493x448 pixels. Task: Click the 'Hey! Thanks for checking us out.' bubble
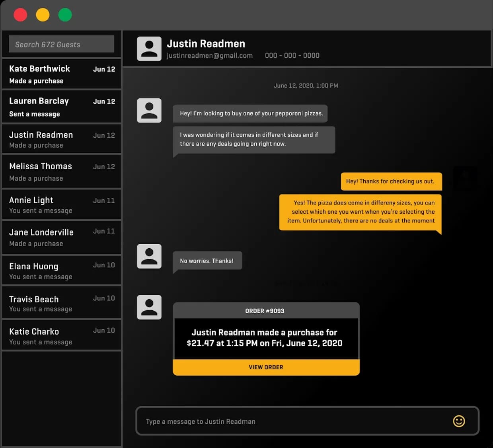click(x=391, y=181)
